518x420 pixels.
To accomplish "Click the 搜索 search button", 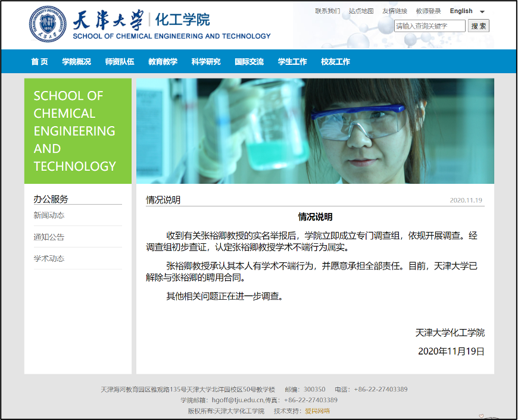I will 479,26.
